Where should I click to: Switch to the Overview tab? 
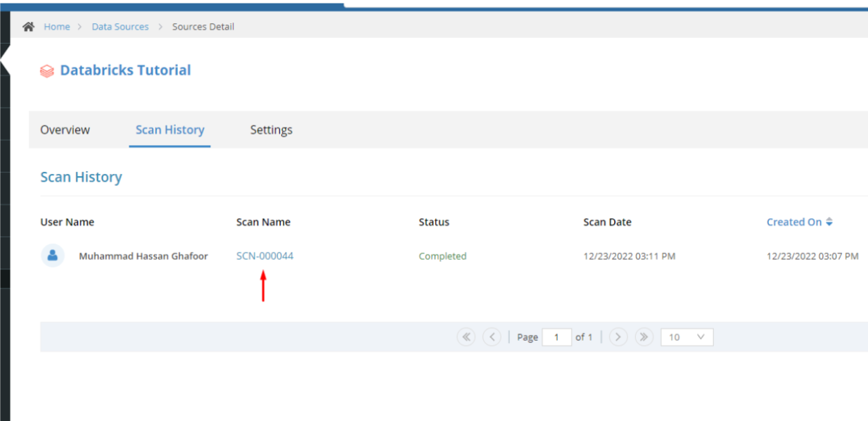[65, 130]
